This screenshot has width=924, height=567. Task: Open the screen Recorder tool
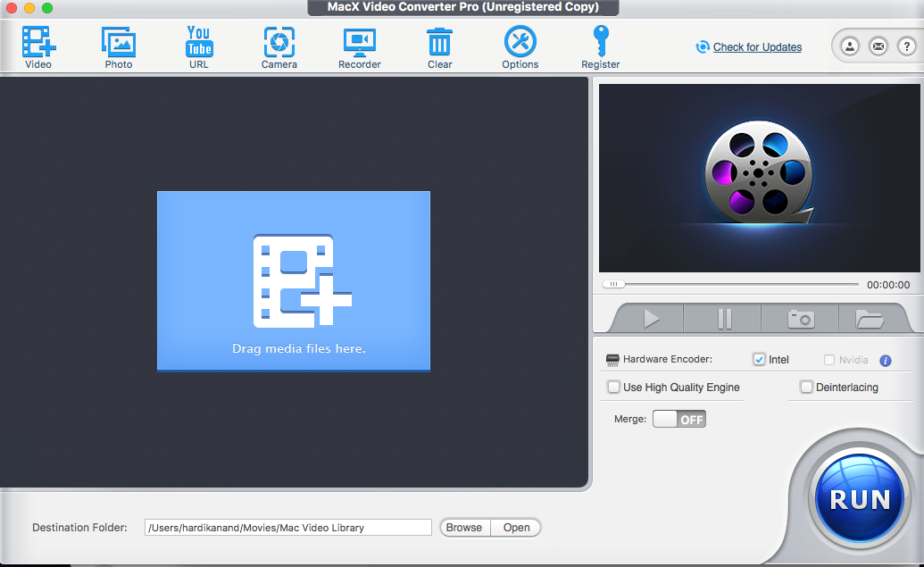(x=359, y=43)
